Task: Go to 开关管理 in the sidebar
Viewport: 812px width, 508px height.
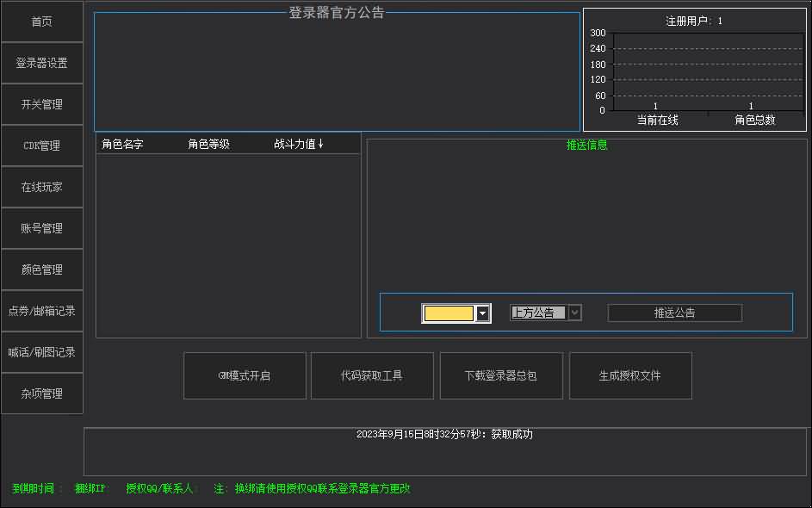Action: point(41,104)
